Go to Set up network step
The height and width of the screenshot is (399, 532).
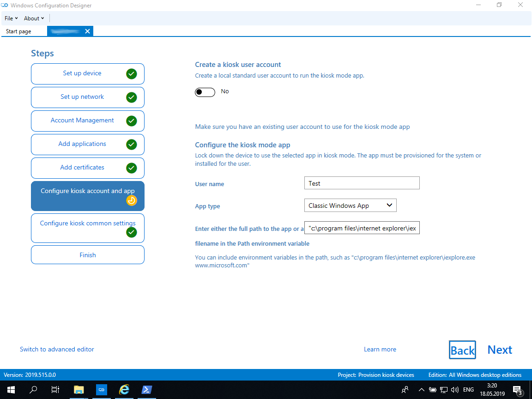[88, 97]
